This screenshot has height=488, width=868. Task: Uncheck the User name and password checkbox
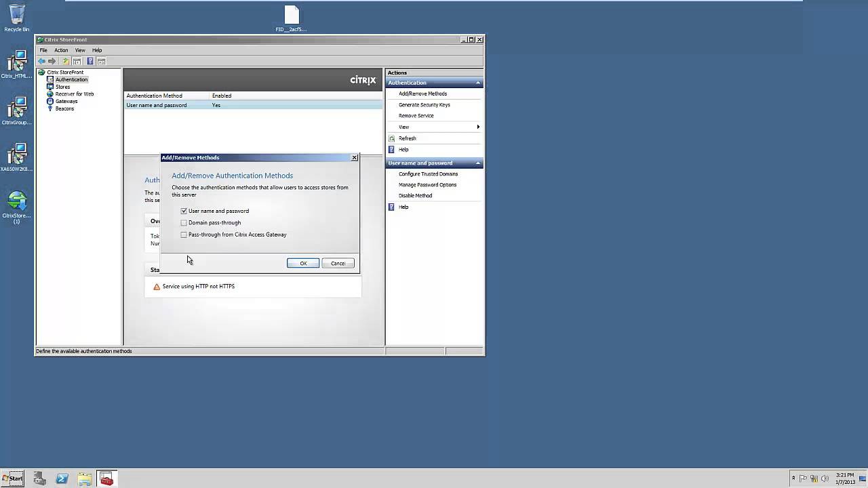(x=184, y=211)
